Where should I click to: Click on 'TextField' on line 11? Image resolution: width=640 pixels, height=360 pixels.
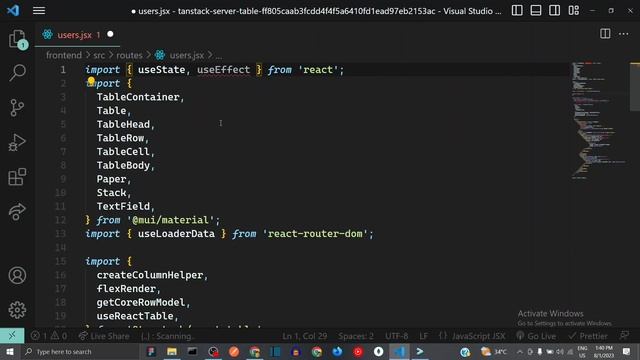click(x=123, y=207)
